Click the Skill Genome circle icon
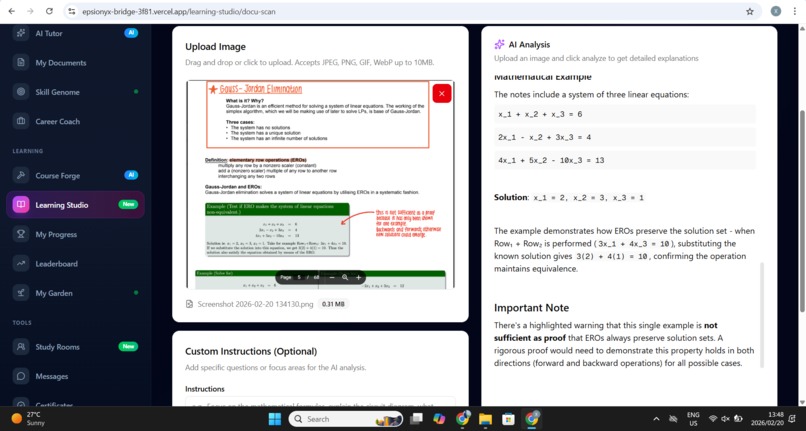Viewport: 806px width, 431px height. click(21, 92)
